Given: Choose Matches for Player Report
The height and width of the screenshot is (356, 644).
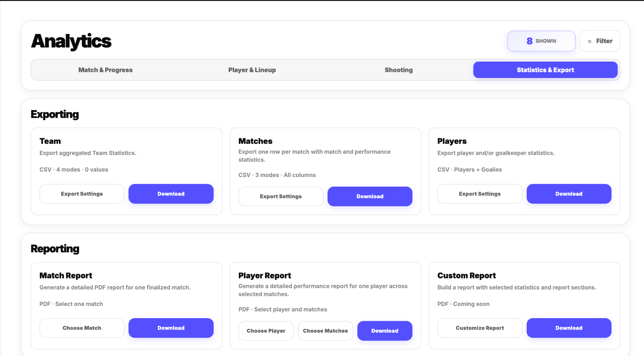Looking at the screenshot, I should 325,331.
